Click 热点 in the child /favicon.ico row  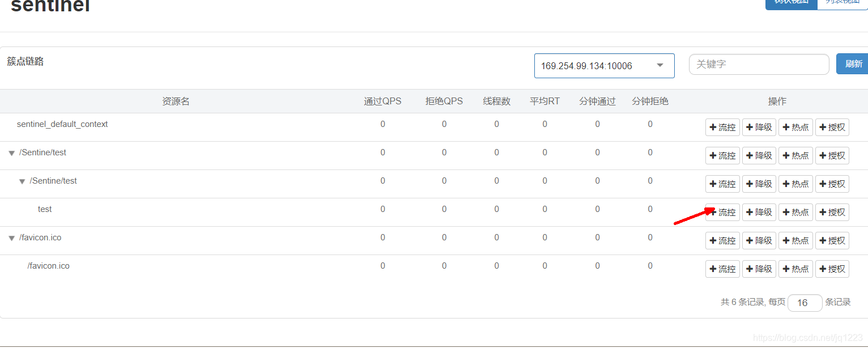tap(795, 269)
